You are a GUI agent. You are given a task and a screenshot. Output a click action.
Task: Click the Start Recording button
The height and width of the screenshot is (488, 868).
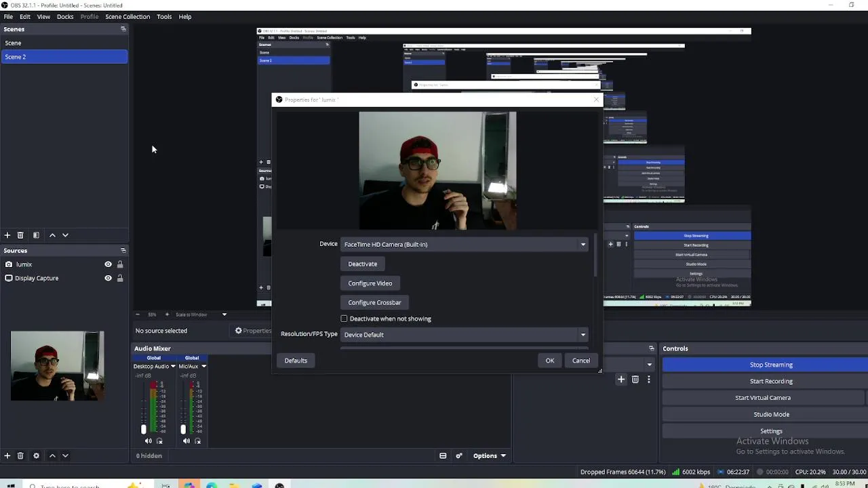coord(765,382)
